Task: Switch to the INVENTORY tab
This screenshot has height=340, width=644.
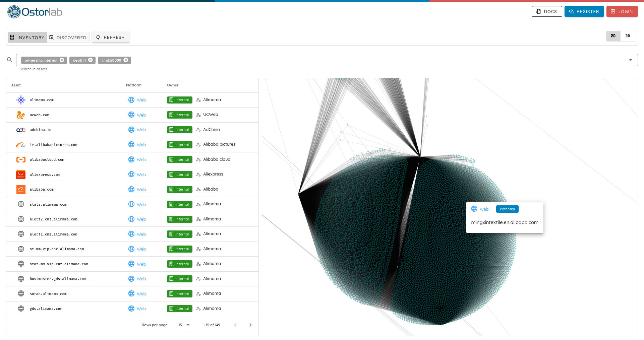Action: coord(27,38)
